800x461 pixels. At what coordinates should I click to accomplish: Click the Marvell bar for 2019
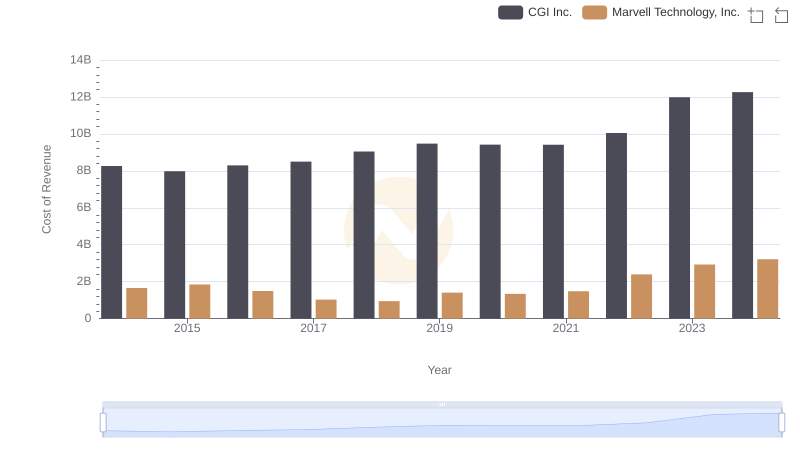pos(452,305)
